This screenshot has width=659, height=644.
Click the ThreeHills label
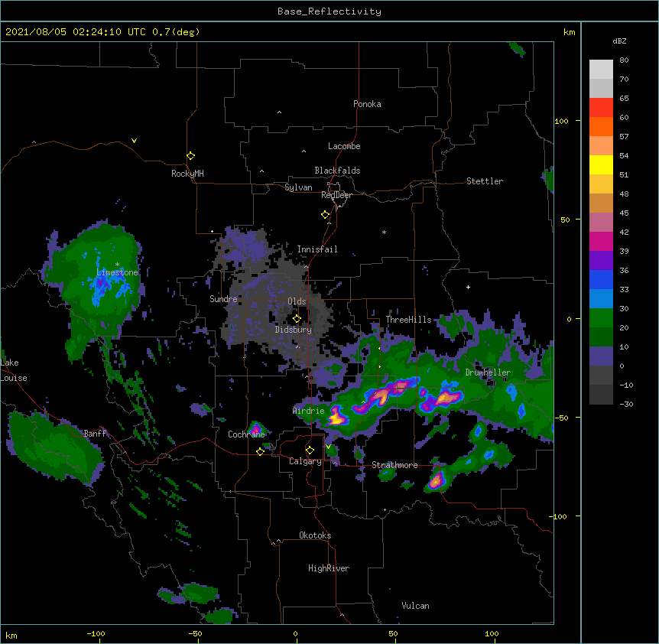tap(408, 320)
